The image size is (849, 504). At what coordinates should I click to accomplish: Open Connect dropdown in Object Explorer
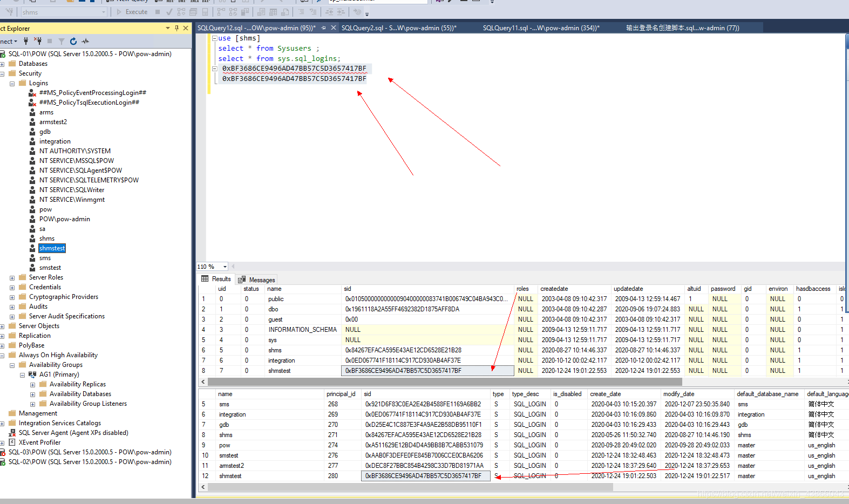[x=9, y=42]
